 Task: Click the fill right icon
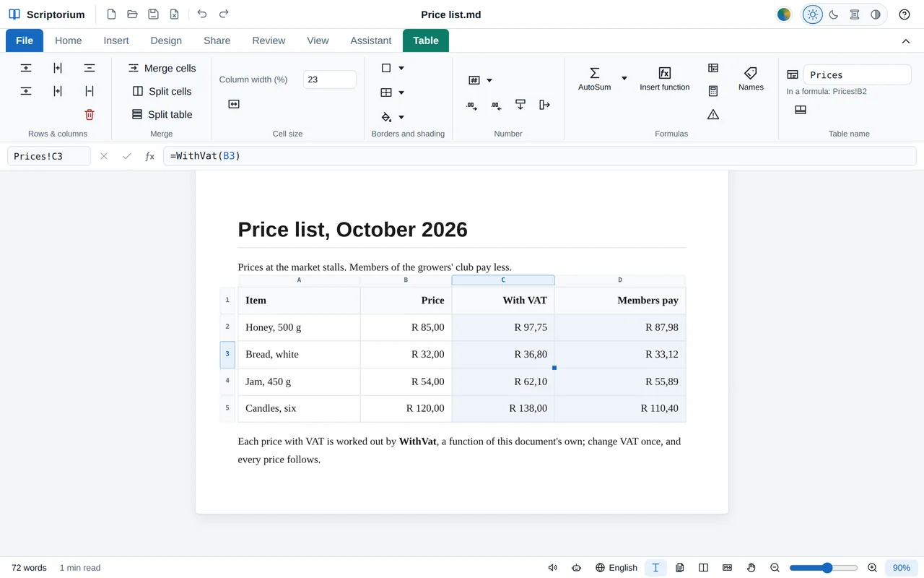point(545,105)
